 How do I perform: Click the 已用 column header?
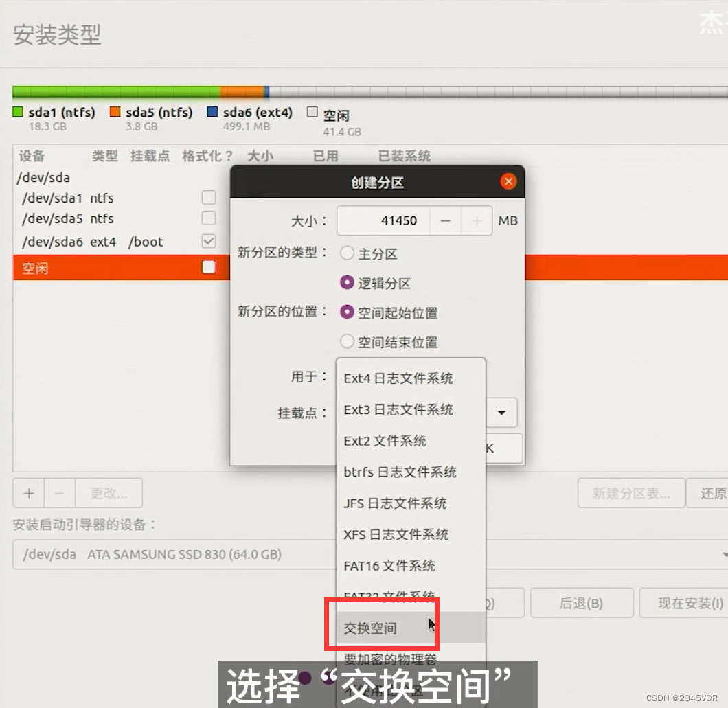click(x=326, y=156)
